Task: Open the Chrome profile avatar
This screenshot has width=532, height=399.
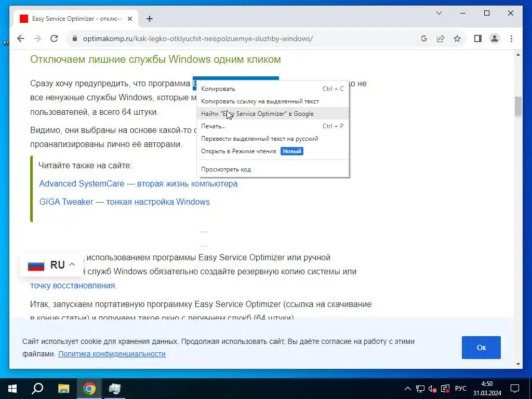Action: click(495, 38)
